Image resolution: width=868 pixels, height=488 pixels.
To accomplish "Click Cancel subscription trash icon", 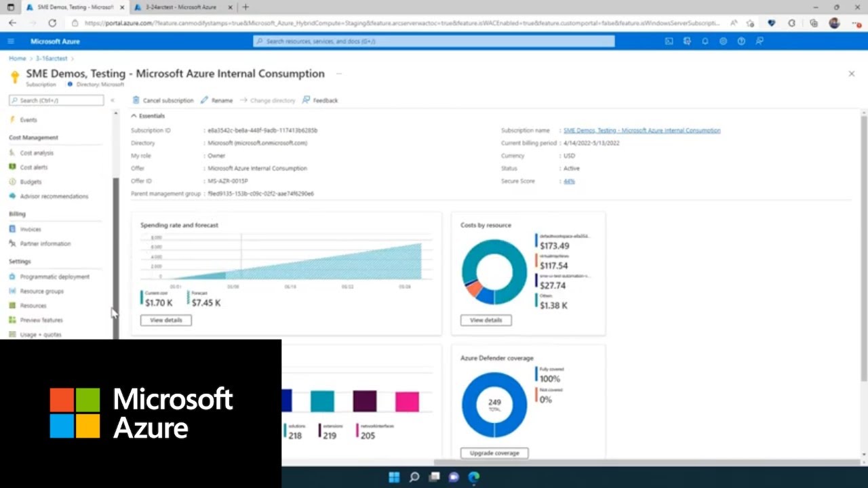I will (x=136, y=100).
